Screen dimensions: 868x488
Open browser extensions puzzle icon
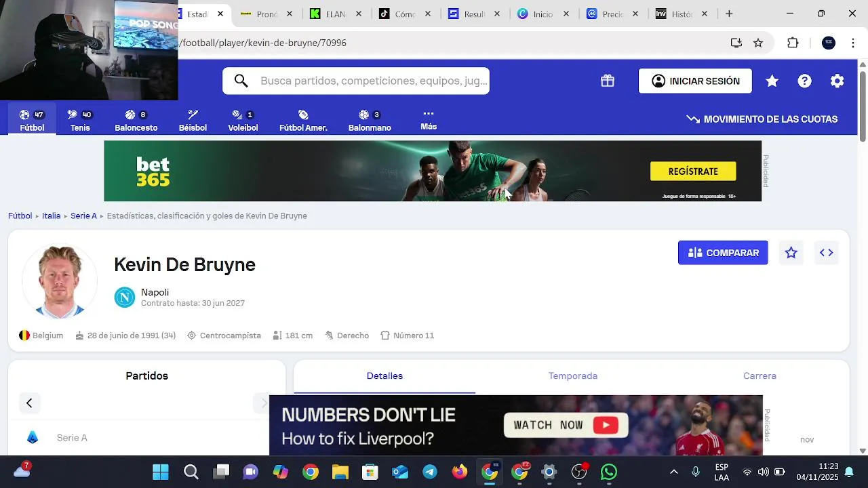click(793, 43)
